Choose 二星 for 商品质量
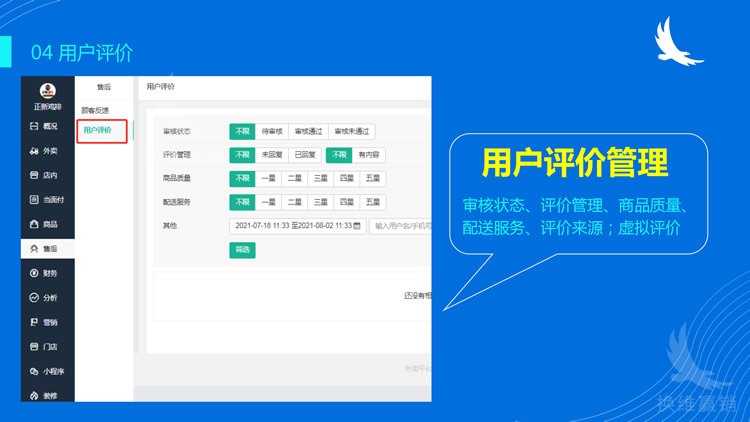Image resolution: width=750 pixels, height=422 pixels. coord(295,178)
